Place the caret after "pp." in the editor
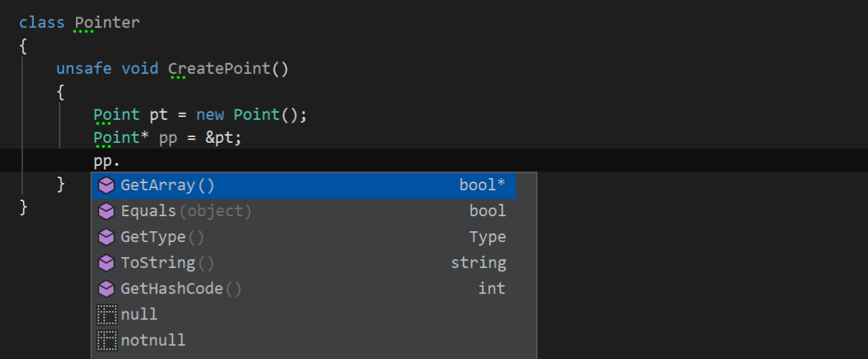Screen dimensions: 868x359 point(121,162)
